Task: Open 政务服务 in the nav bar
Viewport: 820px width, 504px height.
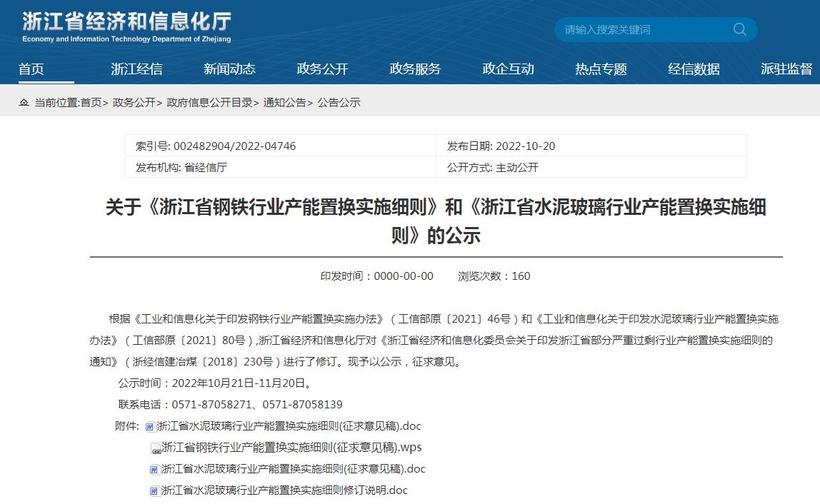Action: tap(415, 69)
